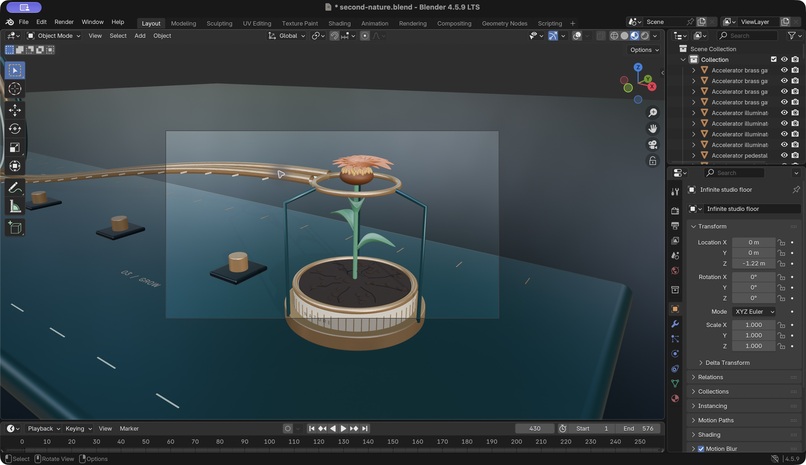Viewport: 806px width, 465px height.
Task: Uncheck the Collection exclude checkbox
Action: [x=774, y=60]
